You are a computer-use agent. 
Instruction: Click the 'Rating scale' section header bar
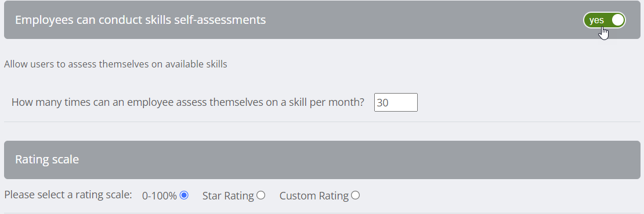pyautogui.click(x=322, y=160)
